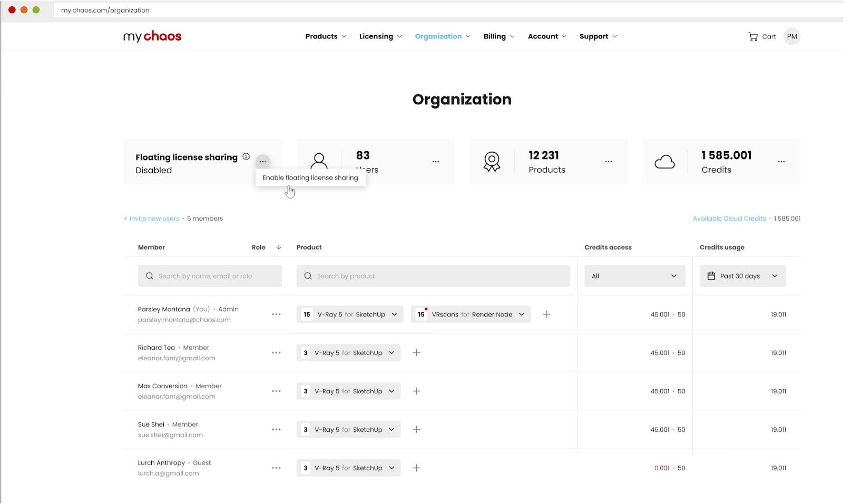This screenshot has height=504, width=852.
Task: Add product to Lurch Anthropy with plus
Action: [416, 468]
